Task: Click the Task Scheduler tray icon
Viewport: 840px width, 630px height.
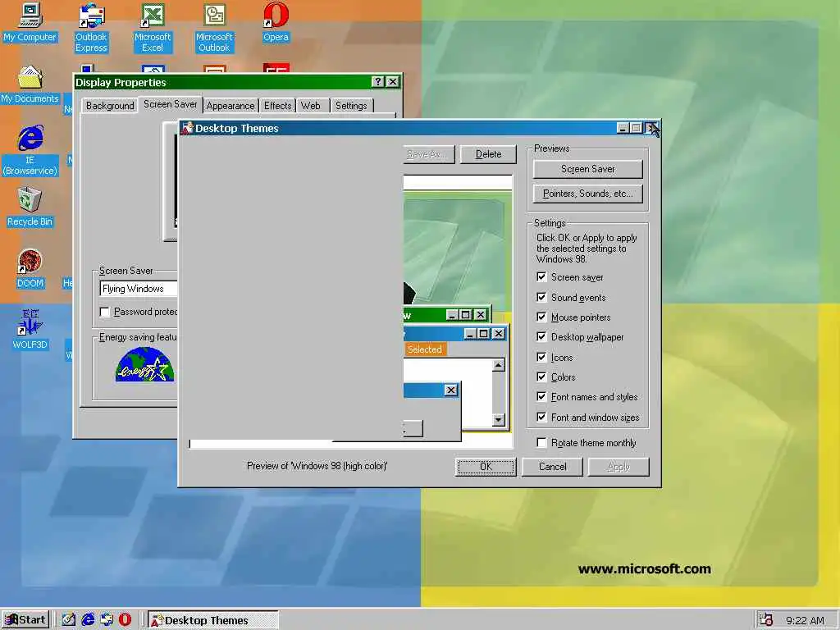Action: [x=766, y=620]
